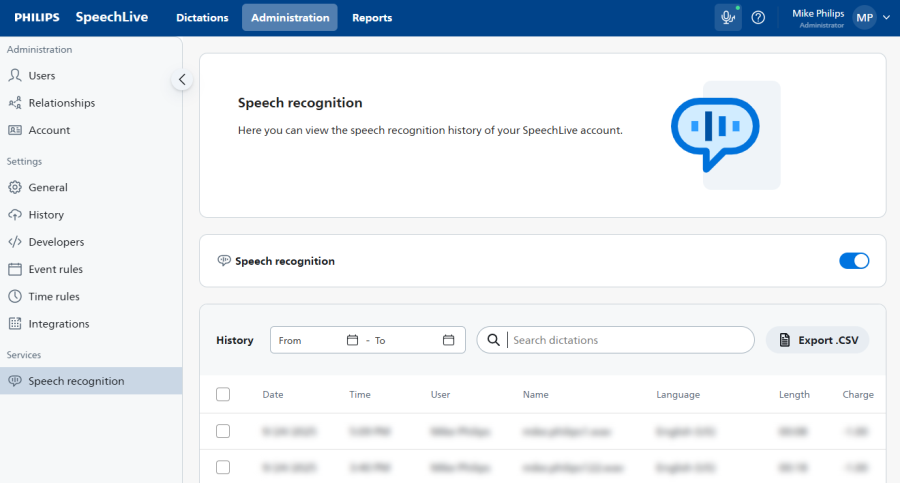The height and width of the screenshot is (483, 900).
Task: Sort by the Charge column header
Action: click(x=858, y=395)
